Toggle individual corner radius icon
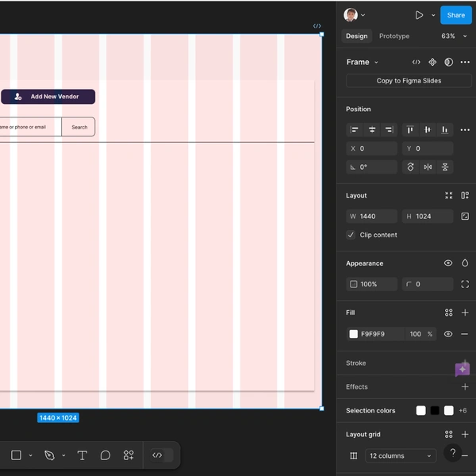Screen dimensions: 476x476 465,284
